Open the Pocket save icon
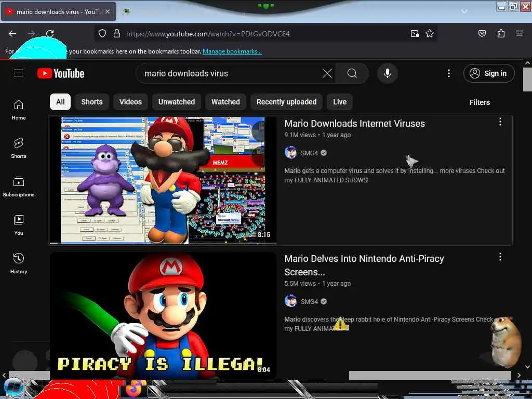Viewport: 532px width, 399px height. [x=482, y=33]
